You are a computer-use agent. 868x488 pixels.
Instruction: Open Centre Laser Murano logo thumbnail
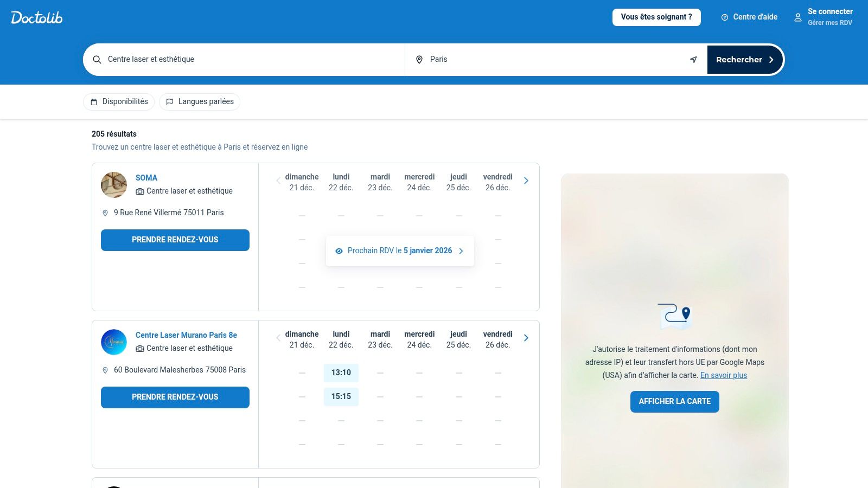(x=114, y=342)
